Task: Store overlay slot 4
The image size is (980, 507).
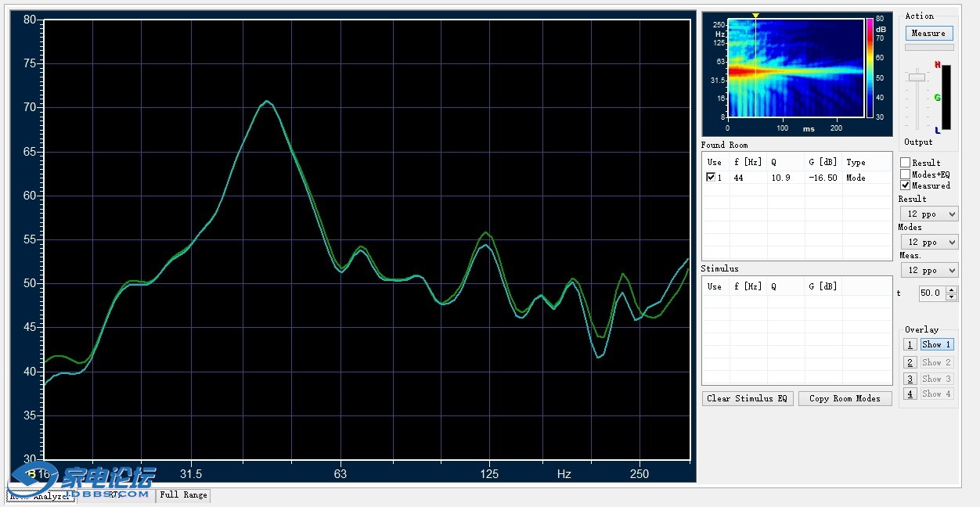Action: point(910,394)
